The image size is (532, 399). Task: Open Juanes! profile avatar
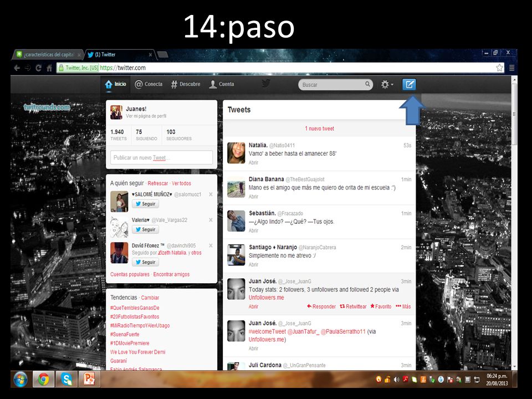[x=116, y=112]
